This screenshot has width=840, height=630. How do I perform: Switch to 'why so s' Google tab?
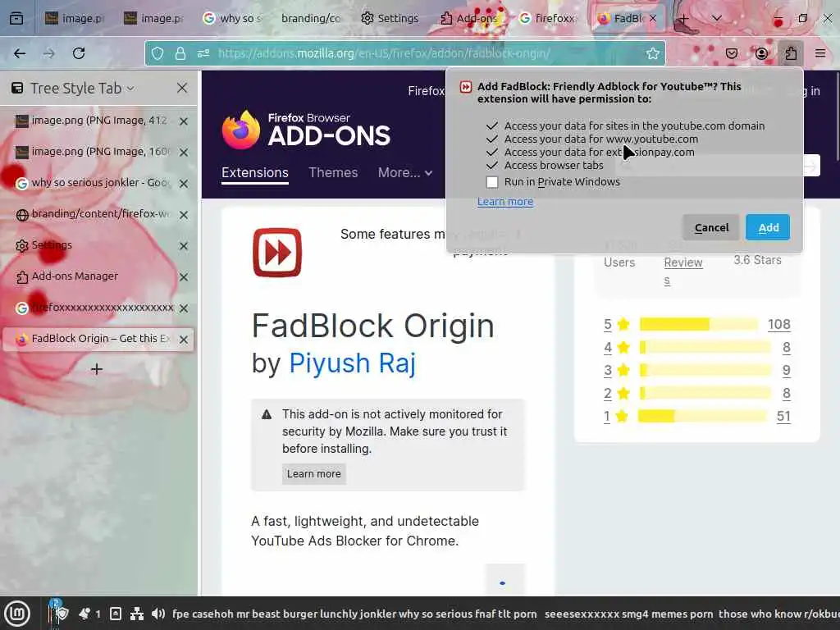coord(232,19)
